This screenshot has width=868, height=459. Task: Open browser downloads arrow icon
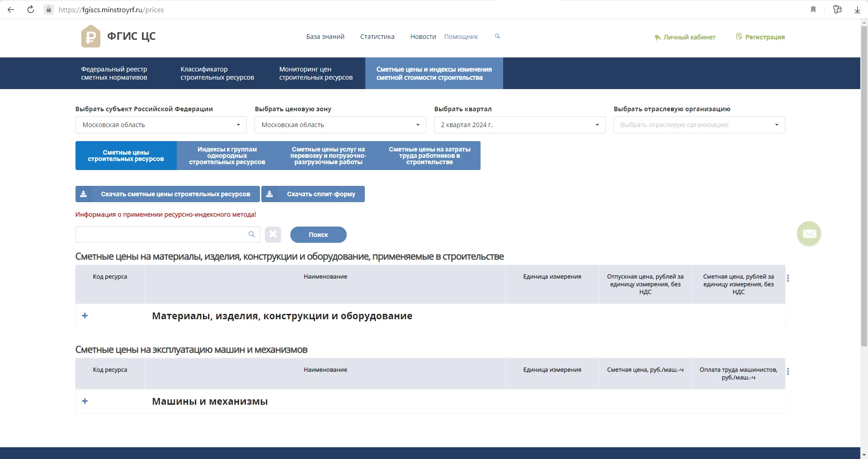(857, 9)
